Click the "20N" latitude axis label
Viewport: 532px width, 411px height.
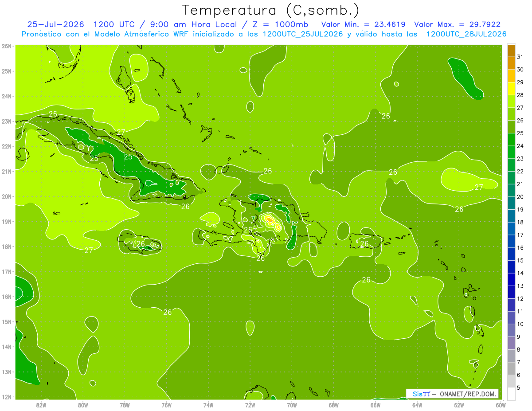pos(6,196)
